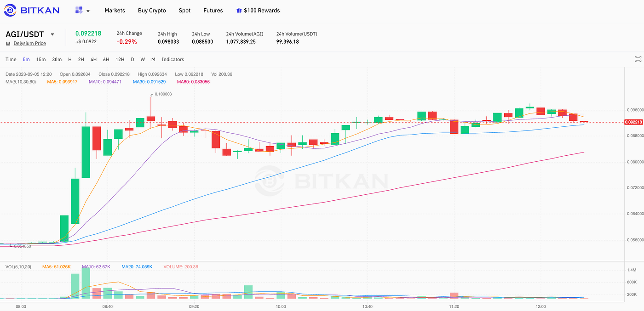Screen dimensions: 644x311
Task: Open the apps grid icon in header
Action: 79,10
